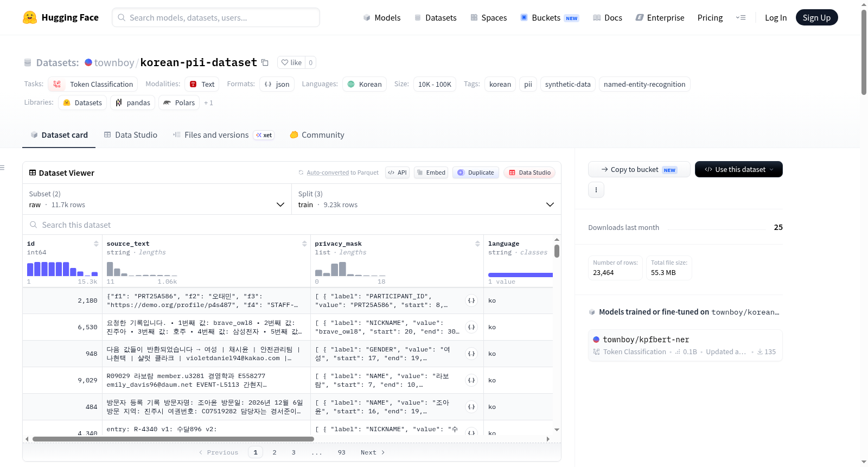The height and width of the screenshot is (467, 868).
Task: Copy dataset name with the copy icon
Action: 265,62
